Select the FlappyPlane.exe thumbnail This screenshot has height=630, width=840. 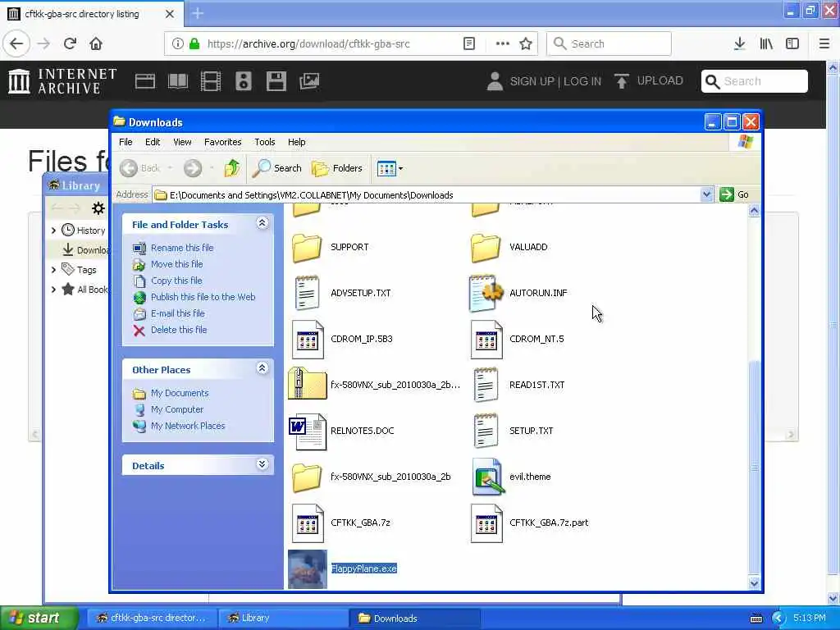(x=307, y=569)
